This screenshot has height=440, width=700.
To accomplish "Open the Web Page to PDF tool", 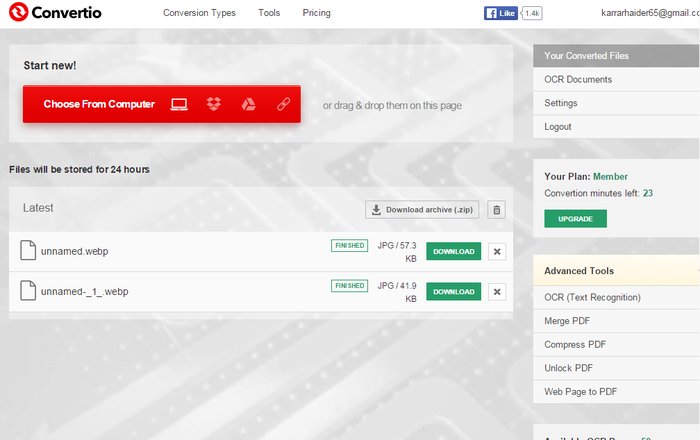I will (x=616, y=392).
